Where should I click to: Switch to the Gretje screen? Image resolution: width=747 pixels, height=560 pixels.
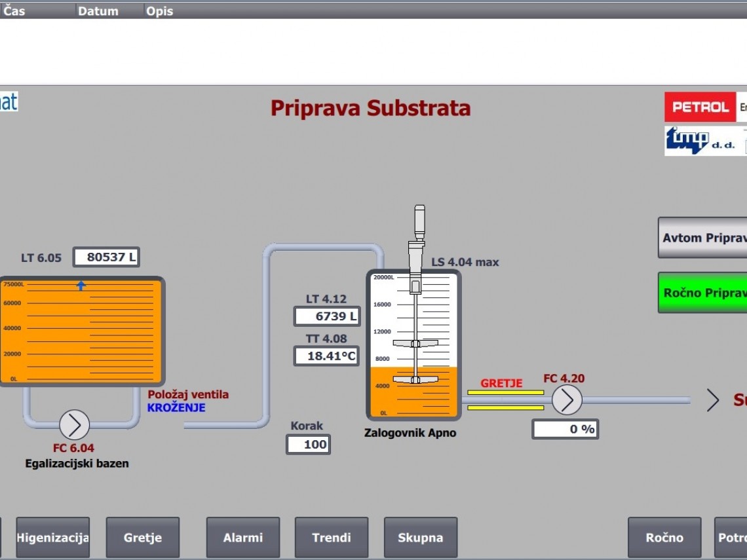143,538
